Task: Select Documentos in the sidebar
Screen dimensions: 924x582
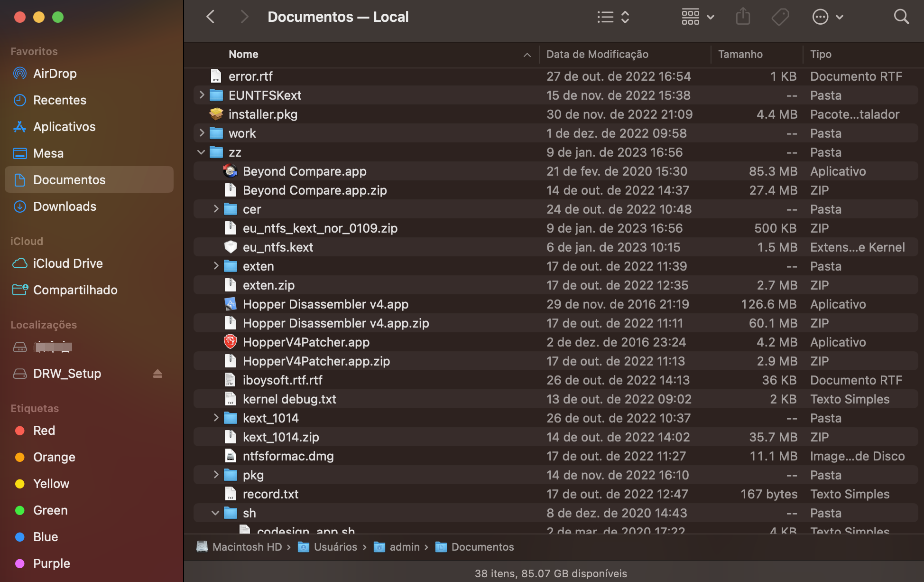Action: 89,179
